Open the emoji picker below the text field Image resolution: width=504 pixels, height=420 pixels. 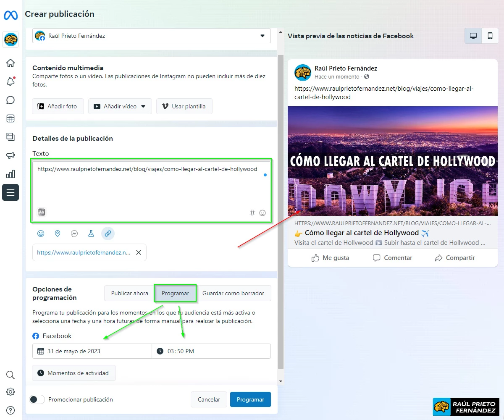41,233
